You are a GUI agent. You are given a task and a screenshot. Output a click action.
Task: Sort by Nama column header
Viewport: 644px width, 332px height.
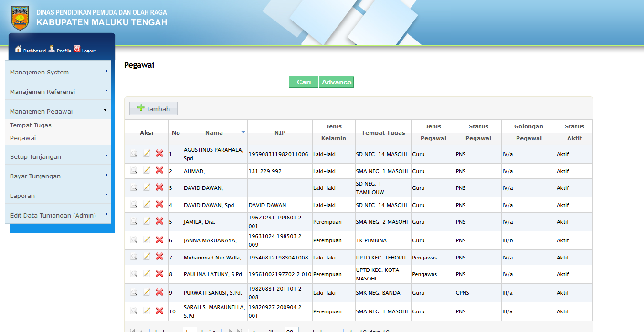[215, 133]
